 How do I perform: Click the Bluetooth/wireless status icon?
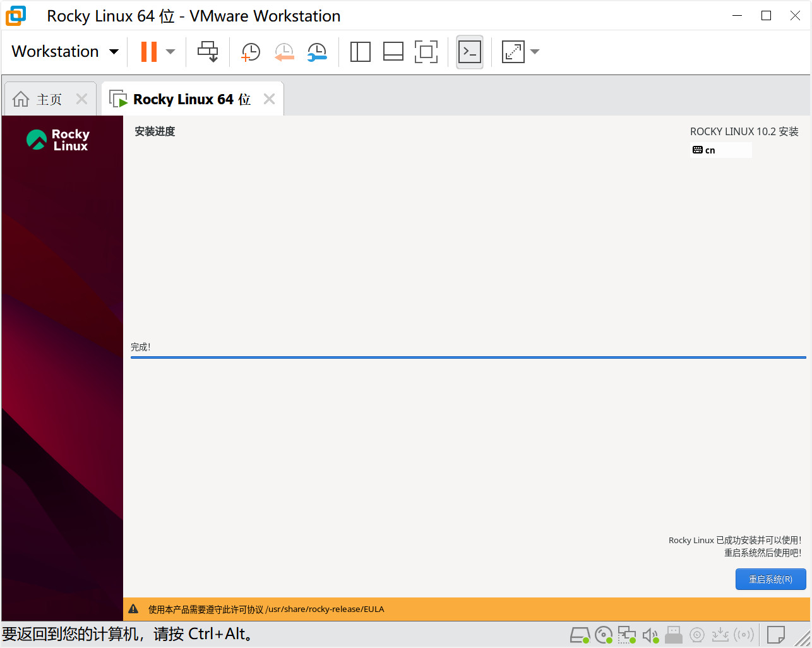pos(744,635)
